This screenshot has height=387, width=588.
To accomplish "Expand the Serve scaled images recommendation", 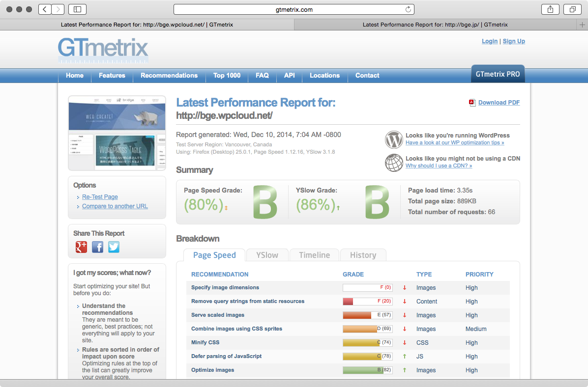I will [x=217, y=315].
